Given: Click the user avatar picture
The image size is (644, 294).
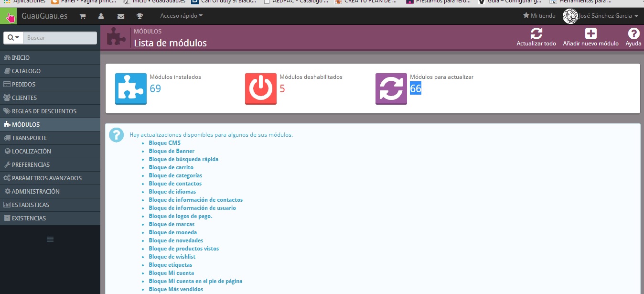Looking at the screenshot, I should point(570,16).
